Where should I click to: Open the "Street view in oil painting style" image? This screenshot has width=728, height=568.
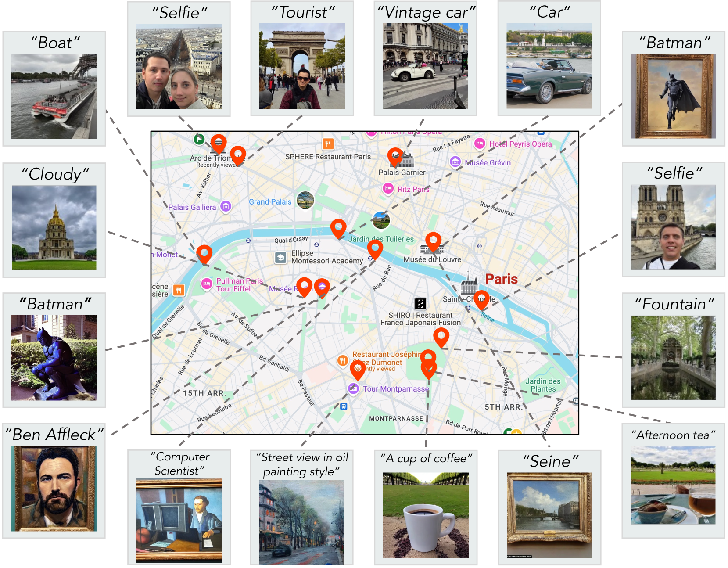click(x=301, y=522)
